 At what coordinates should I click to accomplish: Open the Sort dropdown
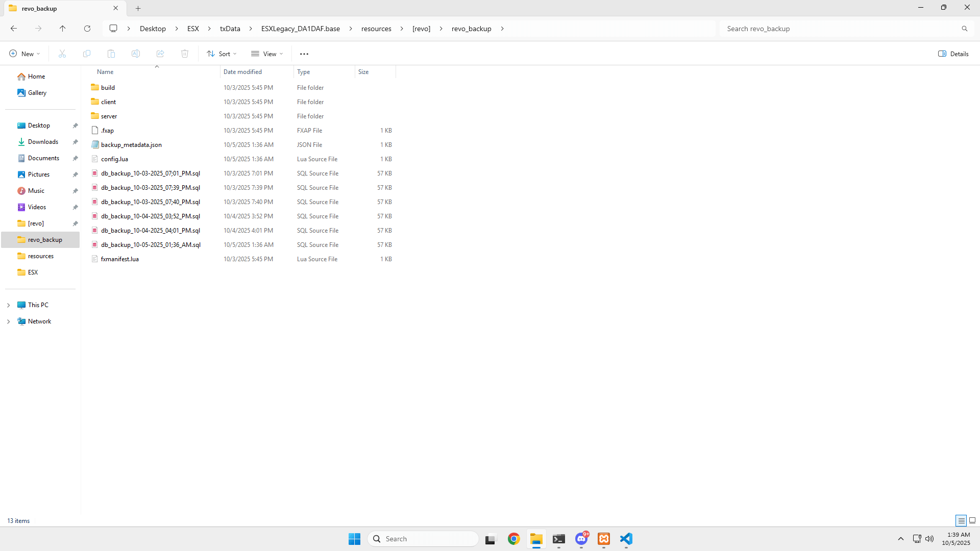[221, 53]
